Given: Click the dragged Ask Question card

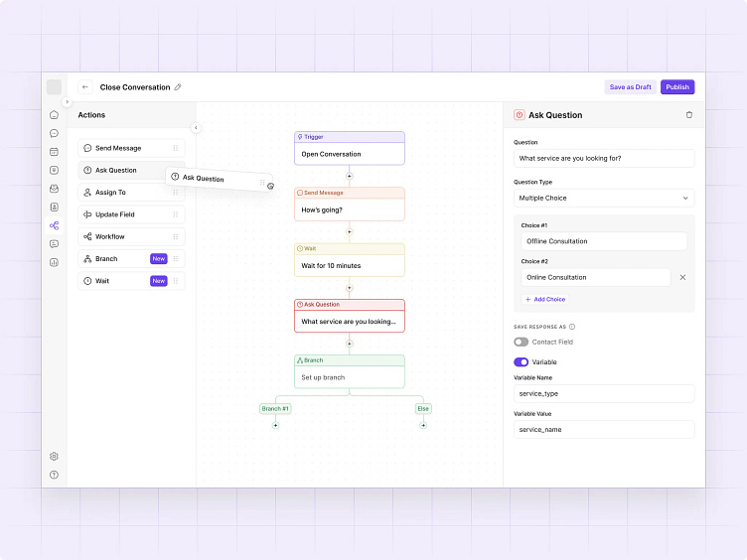Looking at the screenshot, I should [220, 180].
